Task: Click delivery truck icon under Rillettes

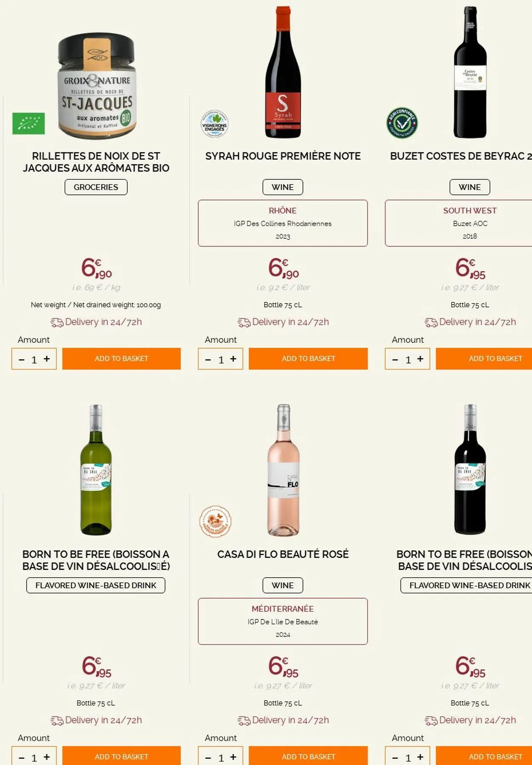Action: click(x=57, y=323)
